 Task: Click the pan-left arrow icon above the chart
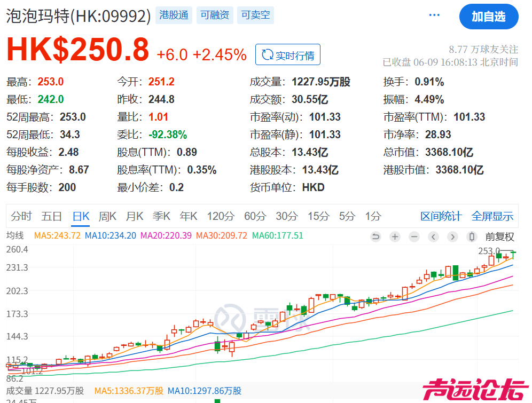[x=433, y=236]
